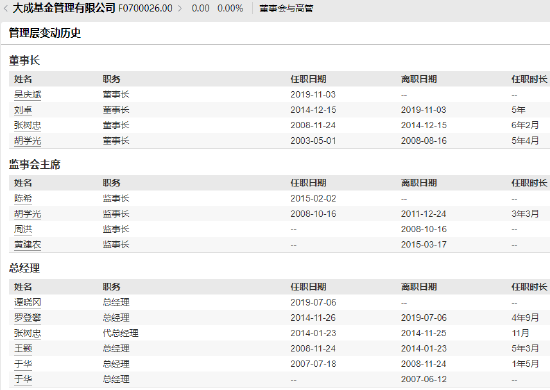Viewport: 550px width, 390px height.
Task: Open 胡学光 link in the 监事会主席 table
Action: pos(27,214)
